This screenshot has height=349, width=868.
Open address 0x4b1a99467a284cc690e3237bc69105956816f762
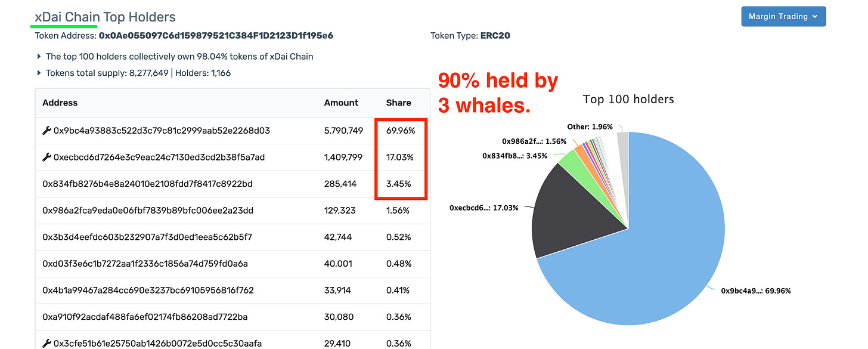[148, 291]
